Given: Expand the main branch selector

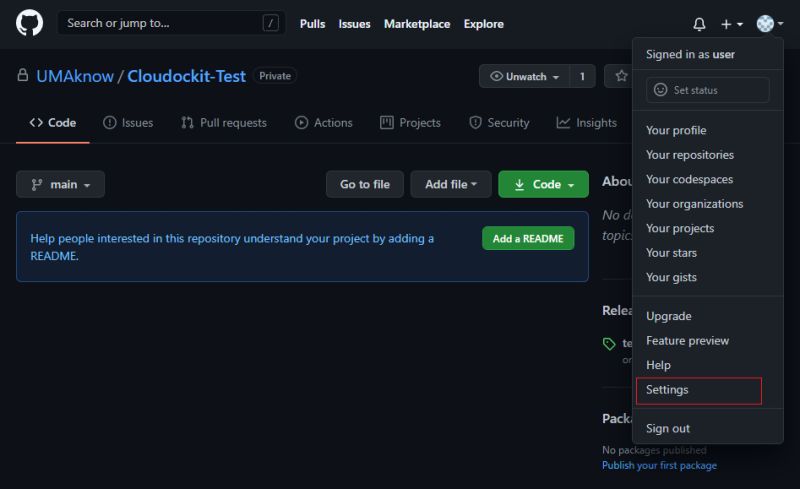Looking at the screenshot, I should coord(60,184).
